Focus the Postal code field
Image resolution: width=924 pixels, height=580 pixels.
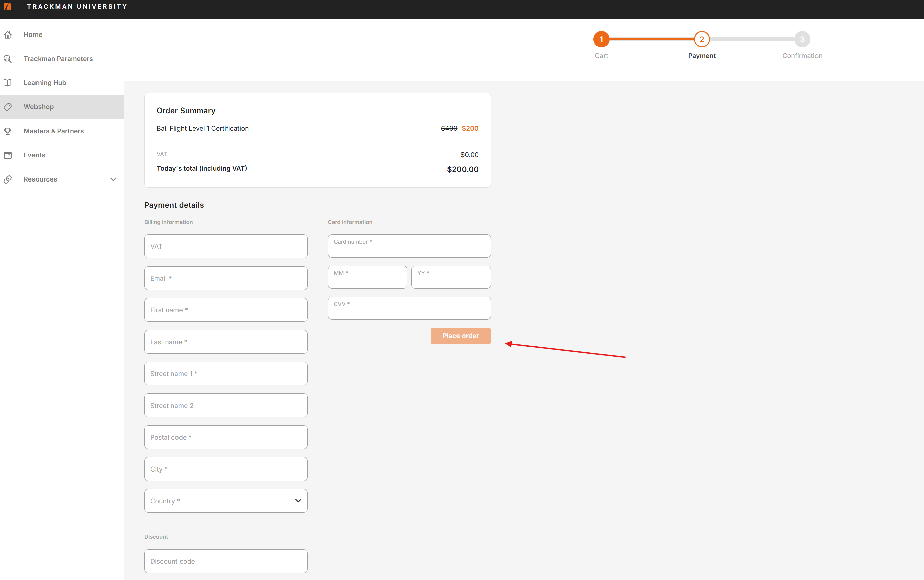point(226,437)
